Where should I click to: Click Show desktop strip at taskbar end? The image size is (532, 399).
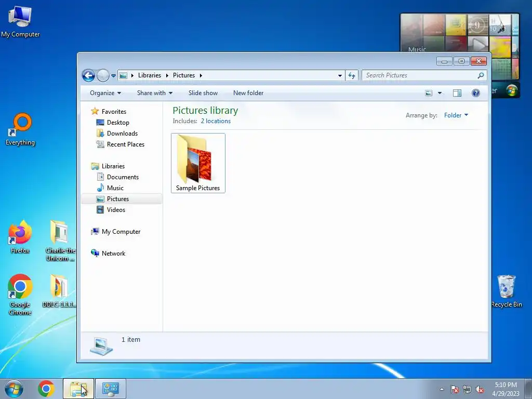[529, 389]
